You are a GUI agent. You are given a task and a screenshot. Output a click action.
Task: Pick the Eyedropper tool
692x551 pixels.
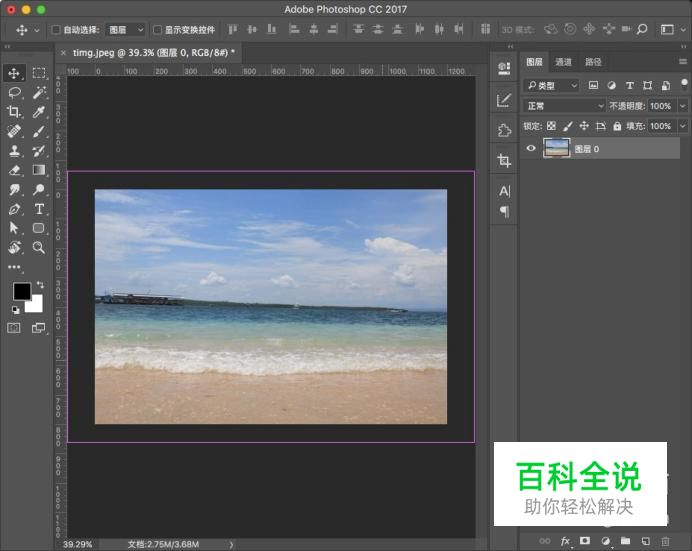(x=39, y=112)
